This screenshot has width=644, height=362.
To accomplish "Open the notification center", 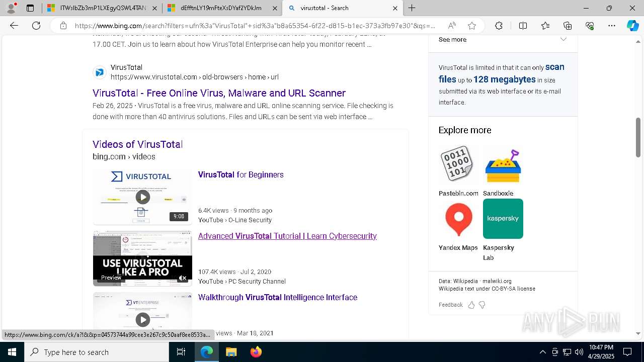I will pyautogui.click(x=627, y=352).
